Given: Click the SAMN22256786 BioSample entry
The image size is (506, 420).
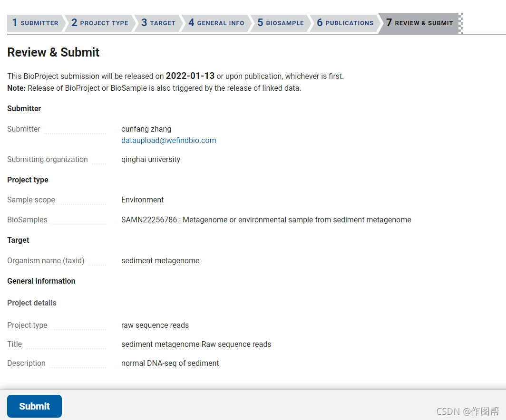Looking at the screenshot, I should click(x=266, y=220).
